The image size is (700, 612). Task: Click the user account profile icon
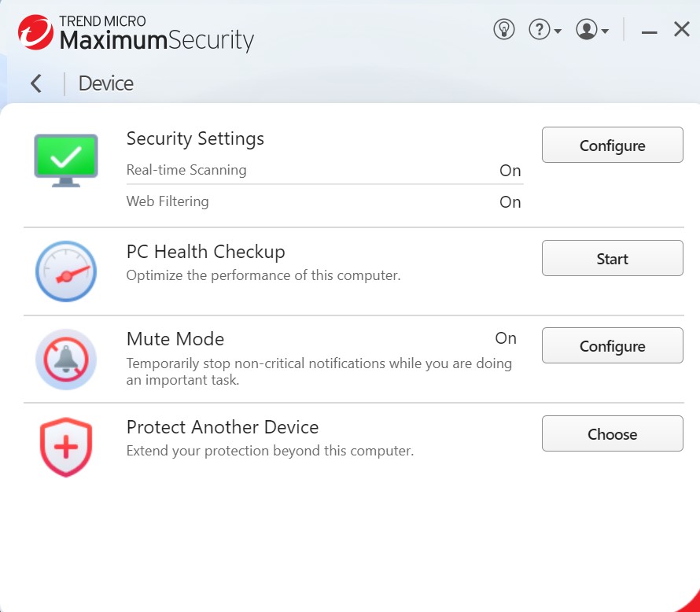click(586, 30)
